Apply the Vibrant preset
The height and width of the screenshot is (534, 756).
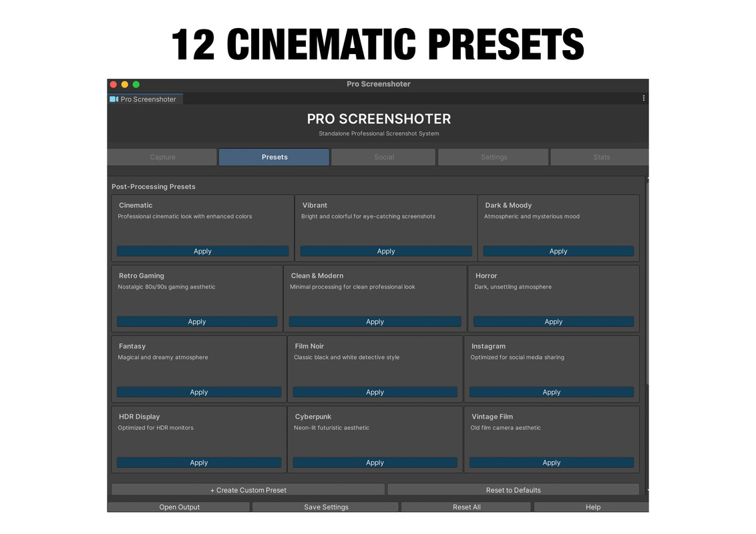tap(385, 251)
